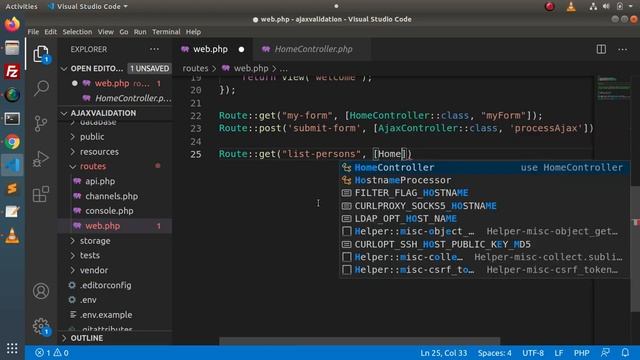Change encoding via UTF-8
Screen dimensions: 640x360
click(x=533, y=353)
